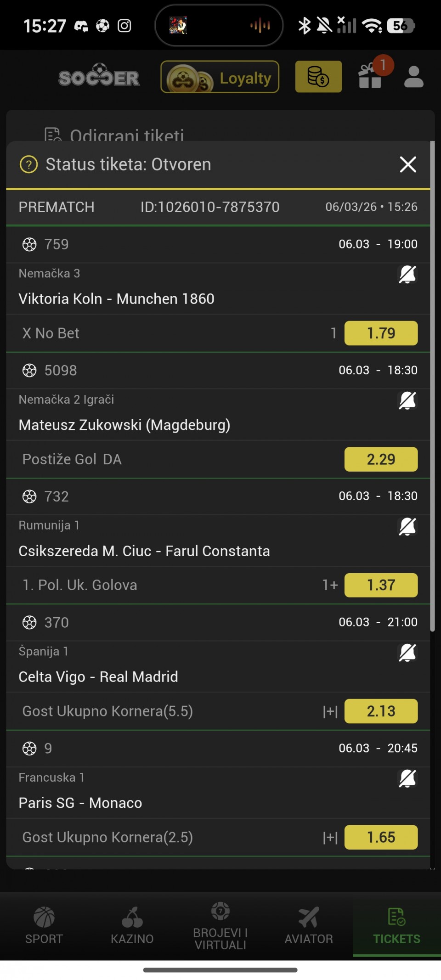Tap the Soccer logo

tap(99, 77)
